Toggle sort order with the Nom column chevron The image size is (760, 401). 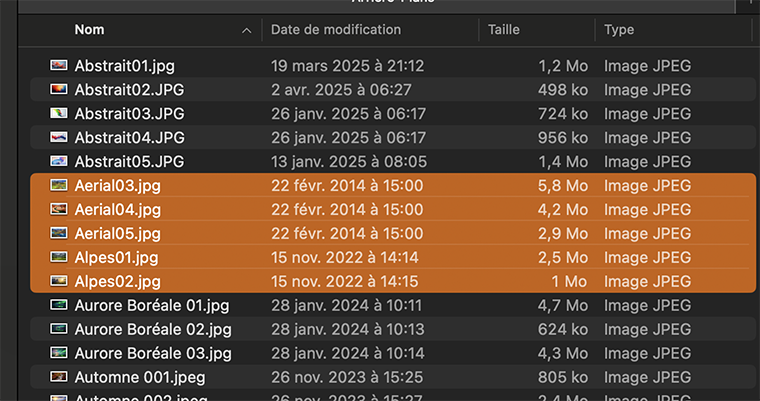pos(246,31)
